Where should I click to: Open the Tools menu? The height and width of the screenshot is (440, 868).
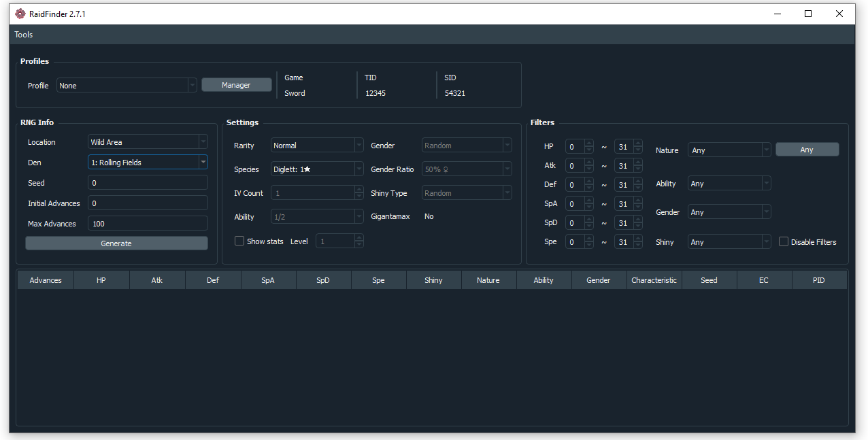tap(24, 35)
